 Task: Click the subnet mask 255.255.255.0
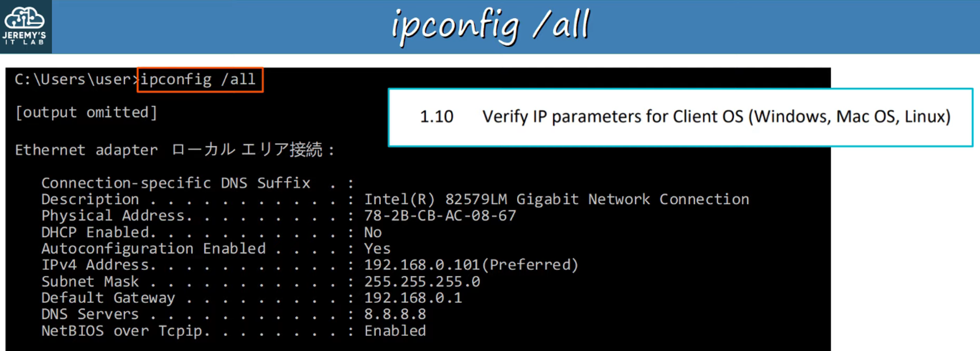tap(421, 281)
